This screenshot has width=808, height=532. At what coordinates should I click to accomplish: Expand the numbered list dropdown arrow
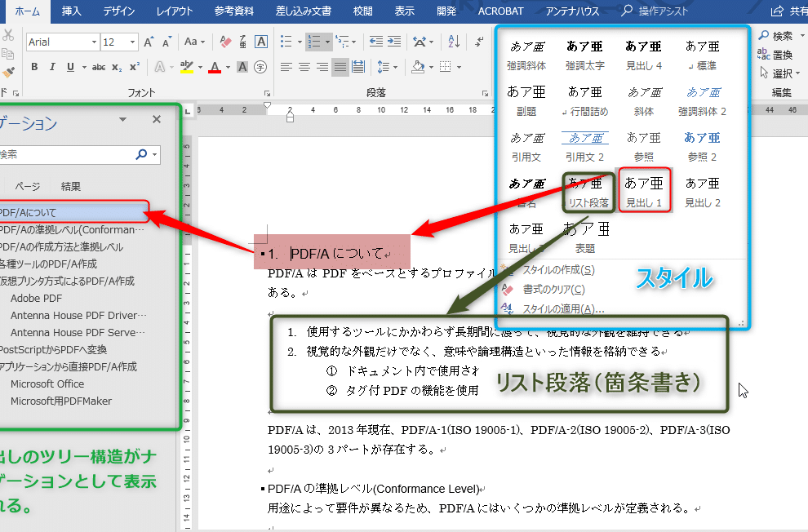(x=328, y=42)
